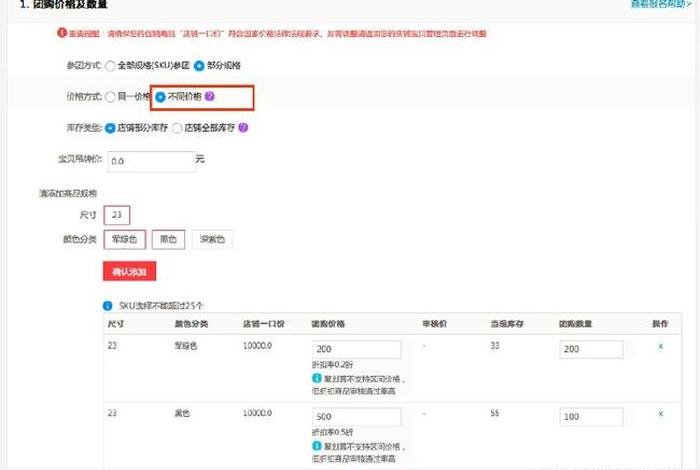The width and height of the screenshot is (700, 470).
Task: Toggle the 军绿色 color option
Action: coord(125,239)
